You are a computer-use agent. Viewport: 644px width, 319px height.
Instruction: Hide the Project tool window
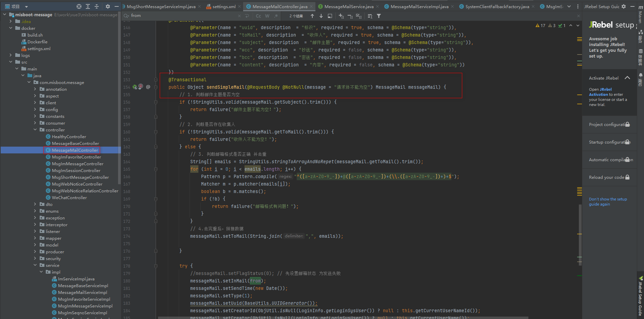[x=117, y=6]
